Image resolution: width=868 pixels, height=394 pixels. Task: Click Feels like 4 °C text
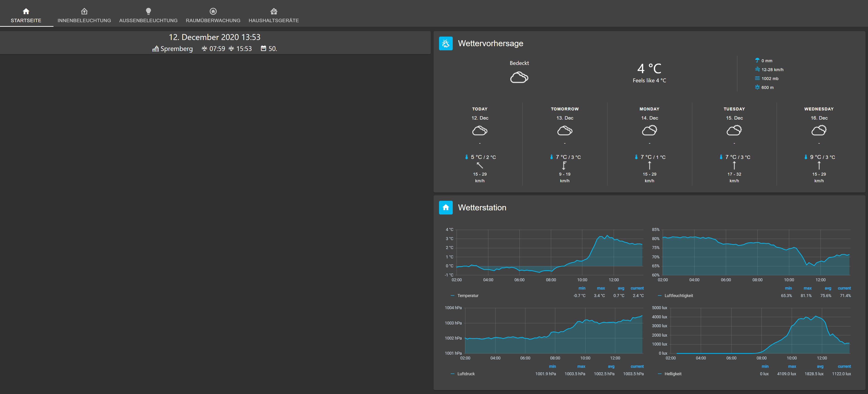click(x=649, y=80)
